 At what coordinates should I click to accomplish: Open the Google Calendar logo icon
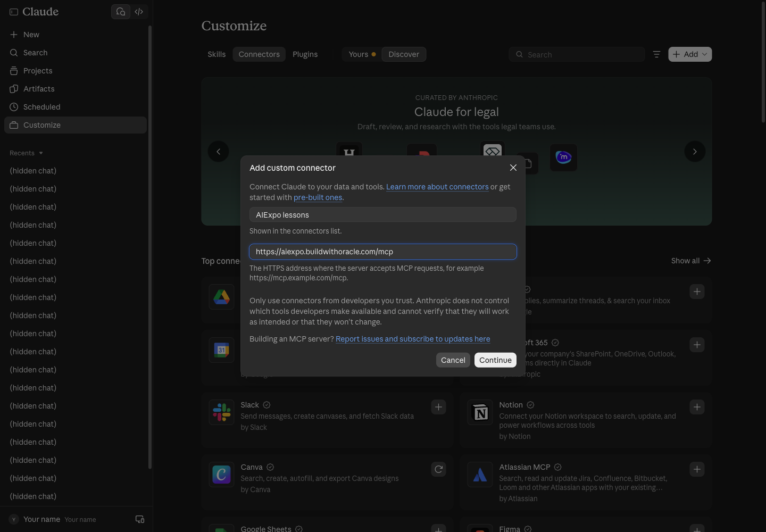click(222, 350)
